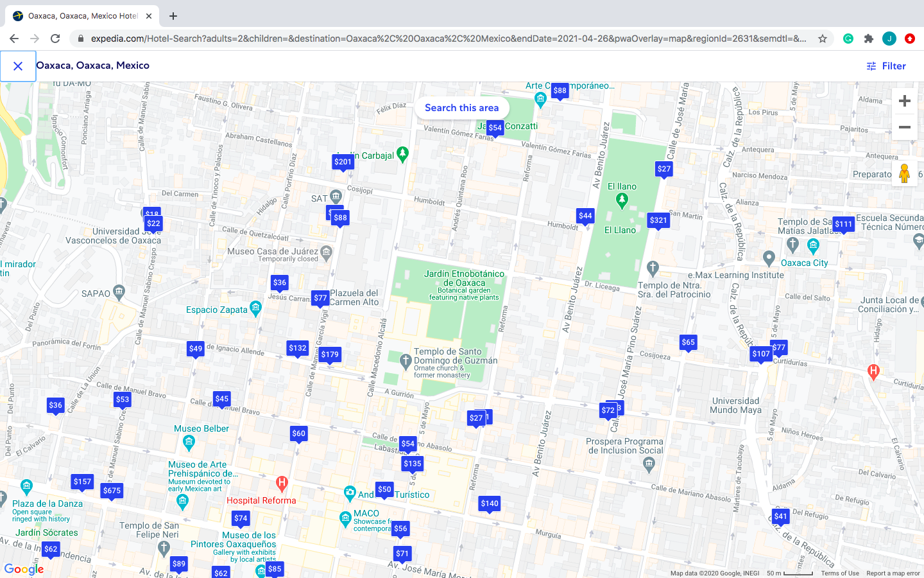Select the $44 hotel price marker
This screenshot has height=578, width=924.
point(585,216)
